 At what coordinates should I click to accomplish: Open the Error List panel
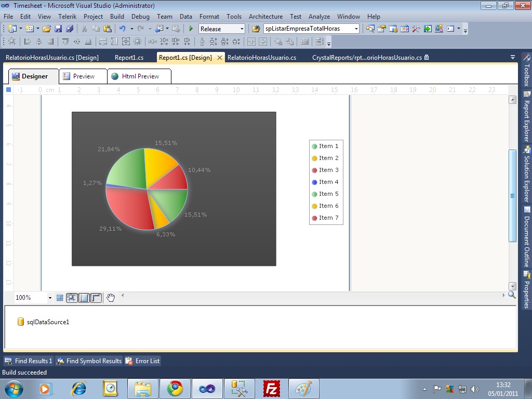tap(143, 361)
